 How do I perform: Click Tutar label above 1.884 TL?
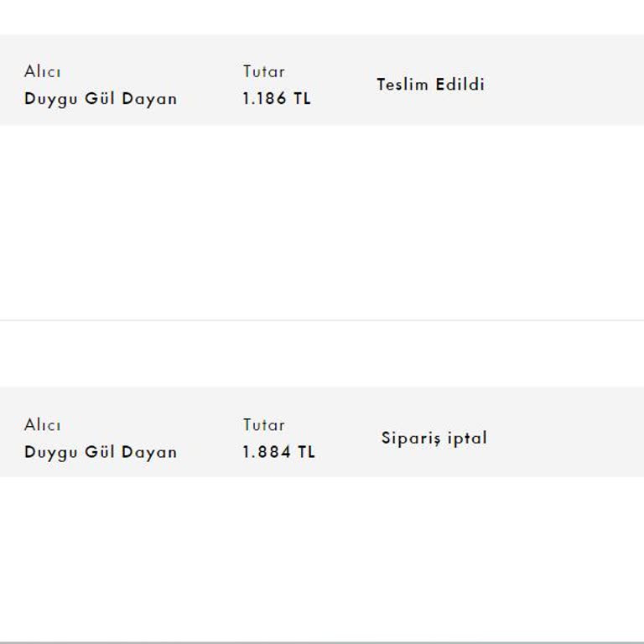pyautogui.click(x=264, y=425)
